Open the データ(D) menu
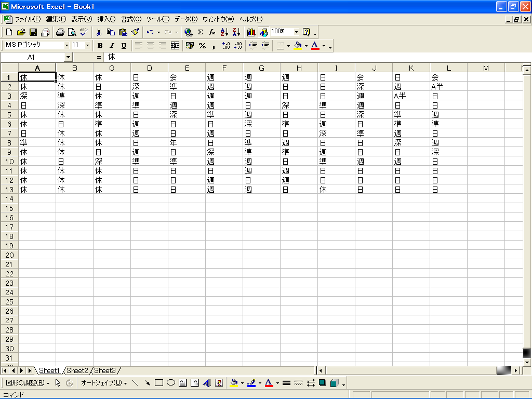The image size is (532, 399). pos(186,19)
